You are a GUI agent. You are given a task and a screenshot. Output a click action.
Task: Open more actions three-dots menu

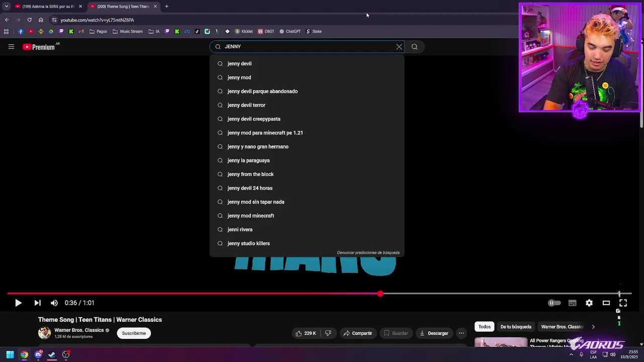tap(461, 333)
